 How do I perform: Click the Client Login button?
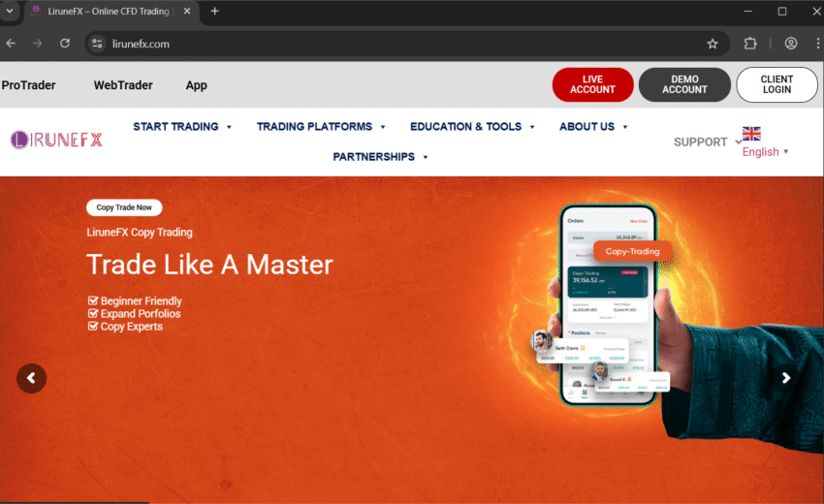pos(776,84)
